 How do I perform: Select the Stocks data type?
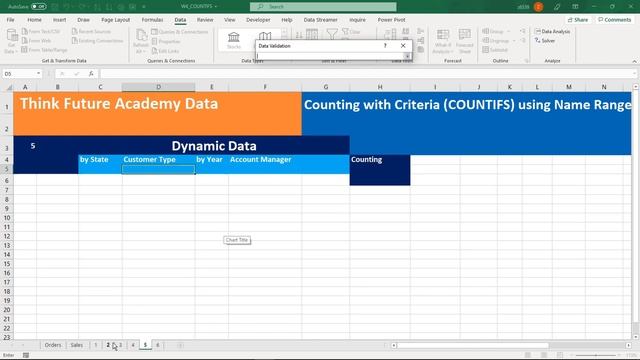point(234,40)
